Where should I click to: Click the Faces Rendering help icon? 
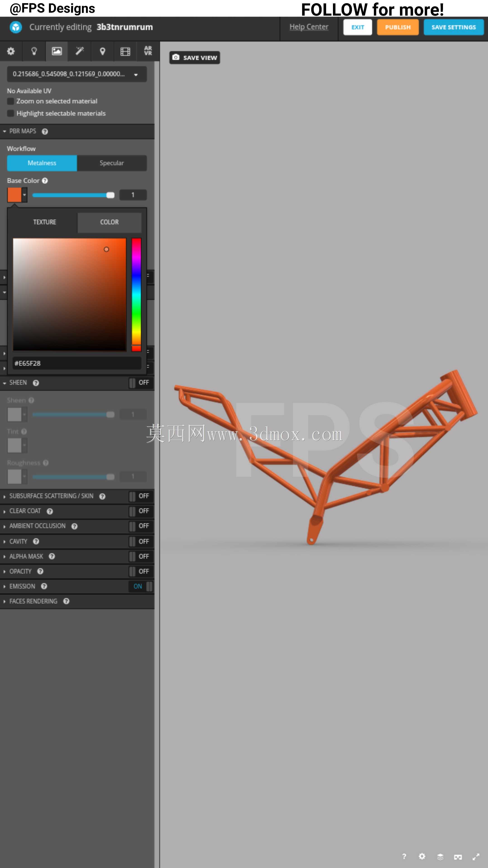point(66,601)
